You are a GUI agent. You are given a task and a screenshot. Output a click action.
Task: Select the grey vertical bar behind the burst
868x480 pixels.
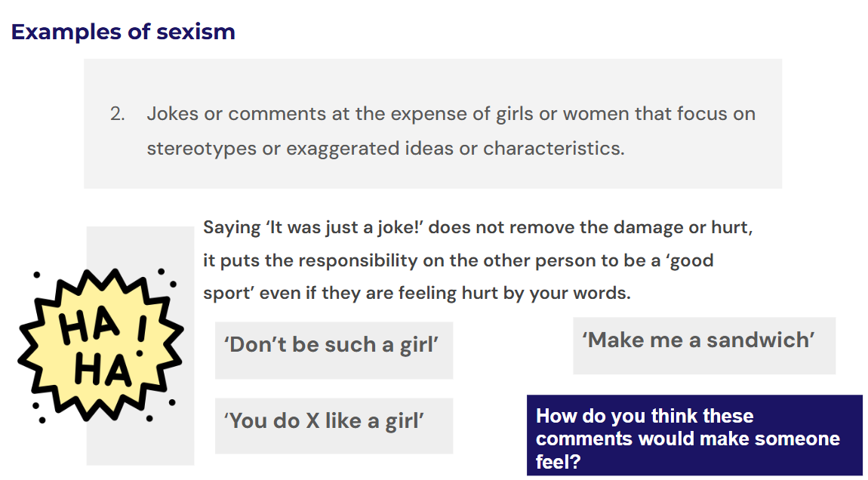181,445
